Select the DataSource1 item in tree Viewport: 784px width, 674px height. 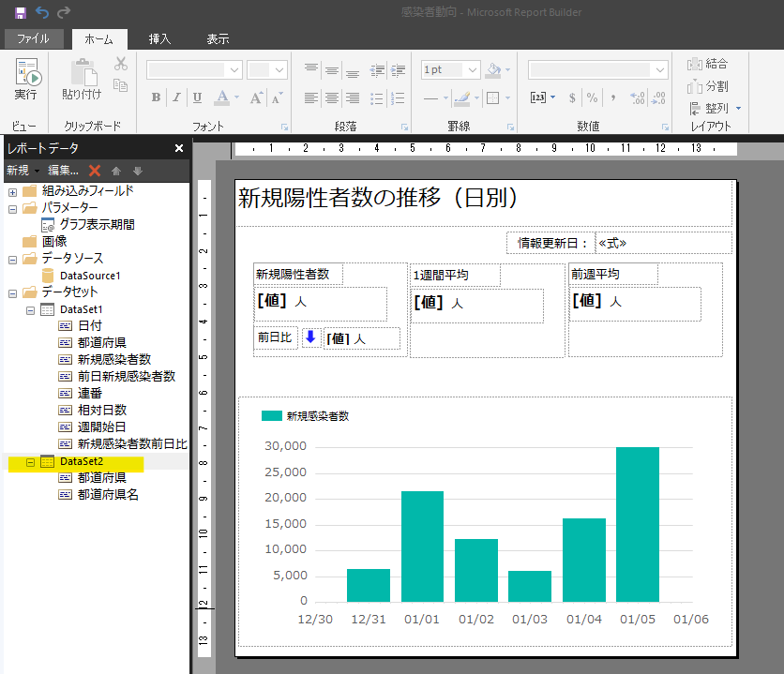[x=89, y=276]
